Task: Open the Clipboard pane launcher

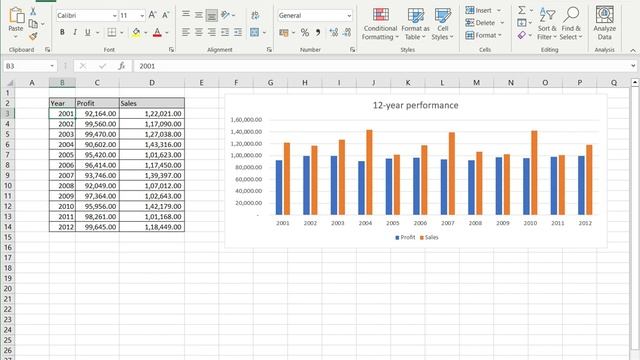Action: pyautogui.click(x=47, y=49)
